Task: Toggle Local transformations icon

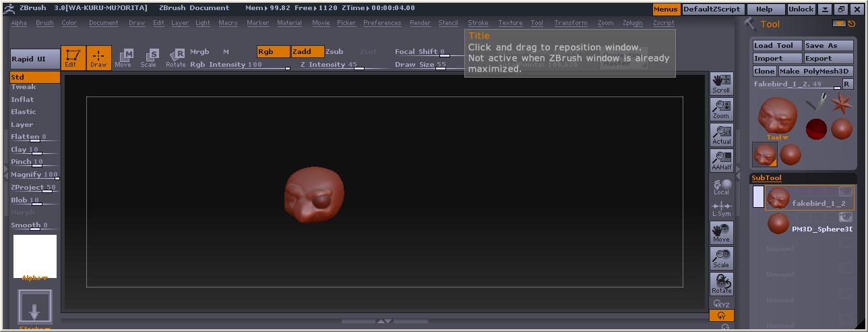Action: coord(721,186)
